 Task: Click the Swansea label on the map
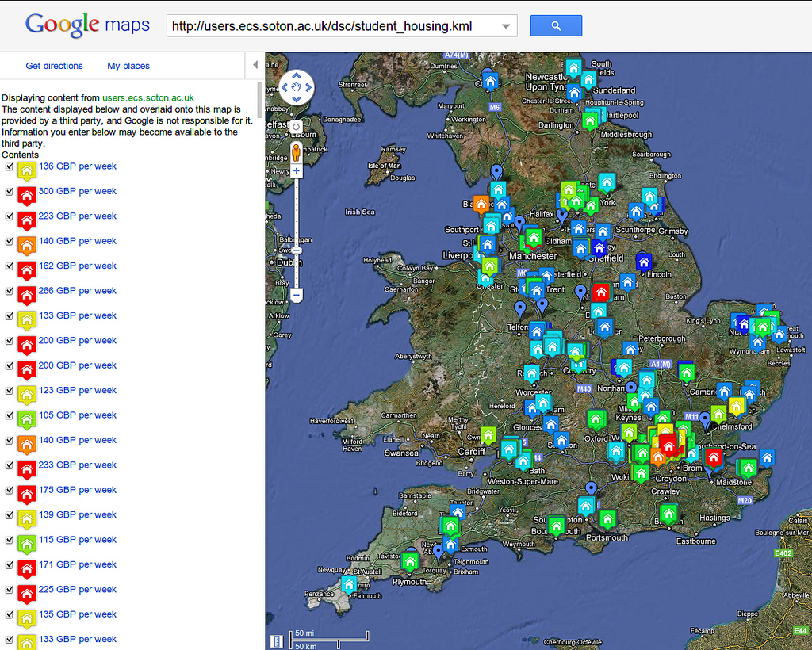point(401,453)
